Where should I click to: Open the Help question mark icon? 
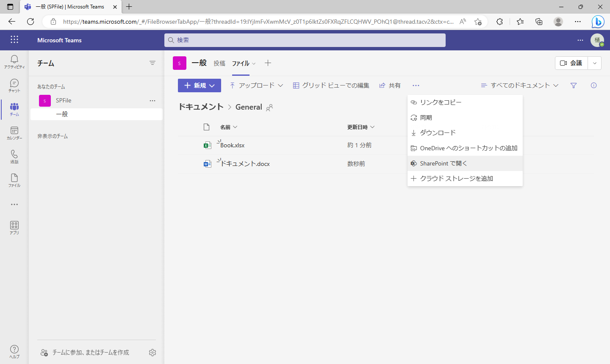click(x=14, y=351)
